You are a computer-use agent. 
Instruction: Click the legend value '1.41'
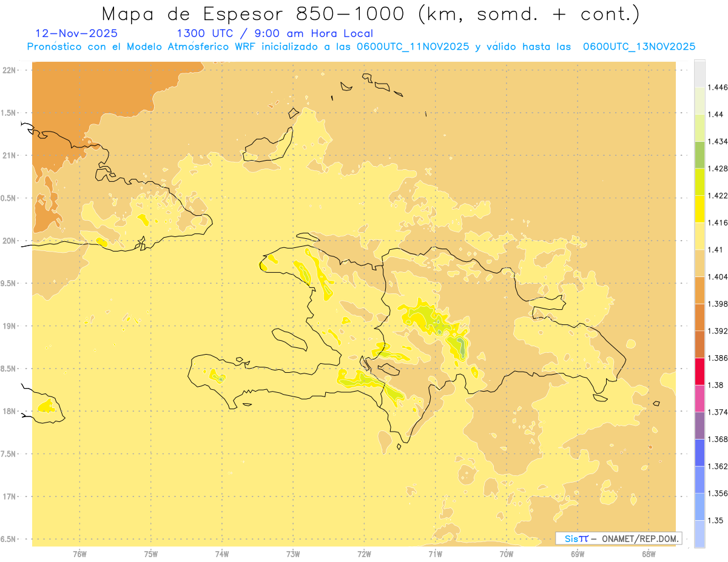pos(716,249)
